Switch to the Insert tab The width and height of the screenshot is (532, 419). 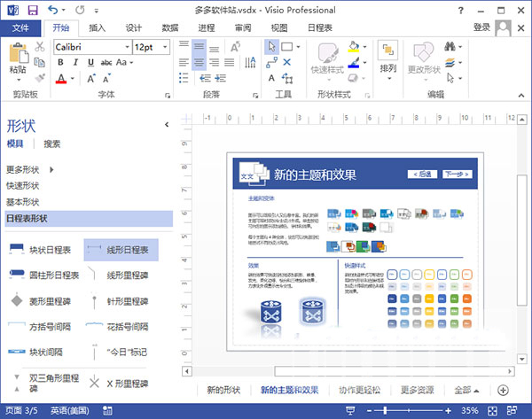(x=98, y=28)
